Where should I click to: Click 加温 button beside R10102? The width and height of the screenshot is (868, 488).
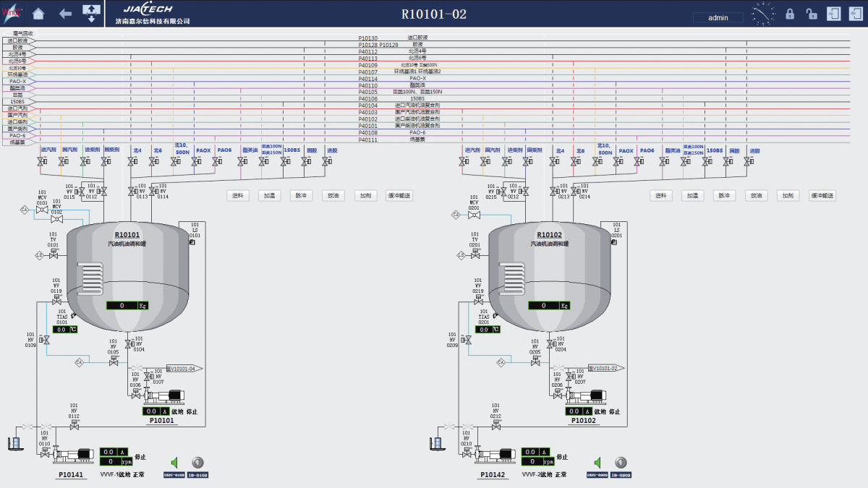(x=693, y=195)
